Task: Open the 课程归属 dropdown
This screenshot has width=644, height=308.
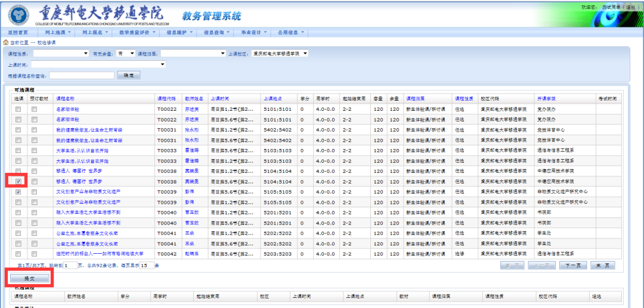Action: pos(192,54)
